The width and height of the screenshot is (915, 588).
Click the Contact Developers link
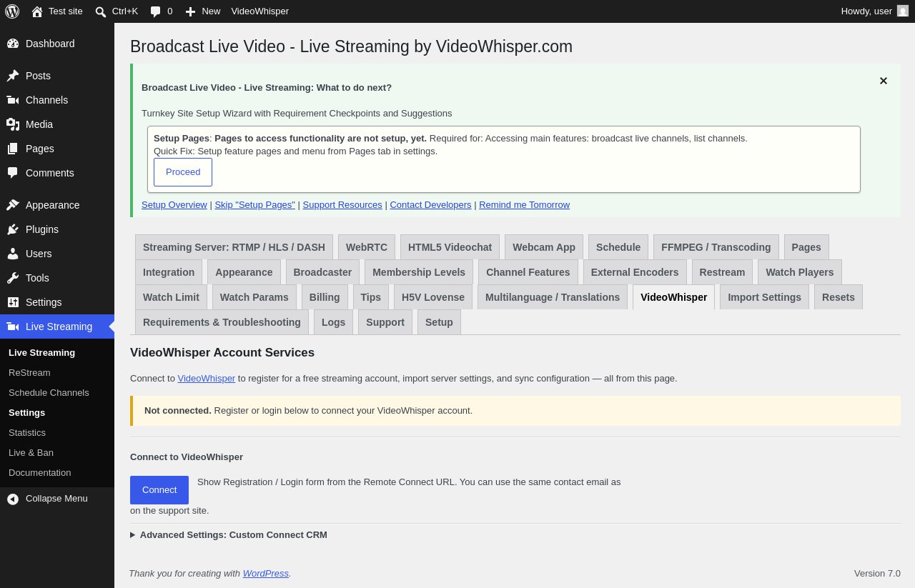tap(430, 205)
